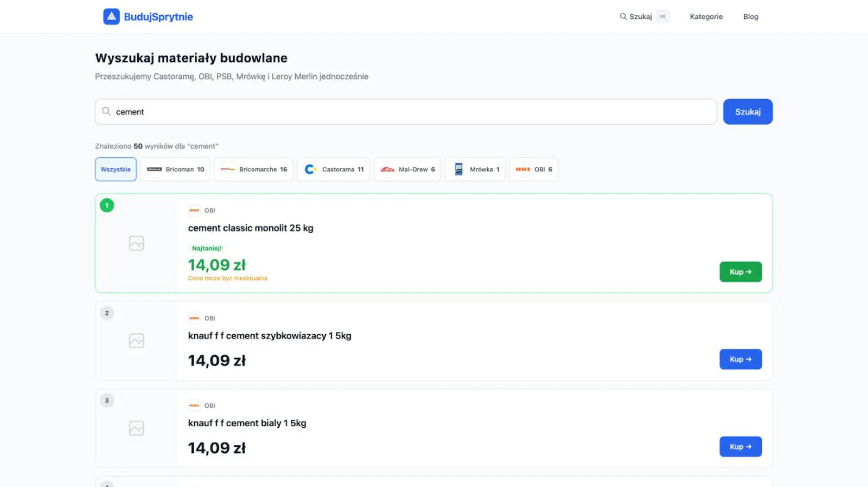Click Kup button for knauf cement szybkowiazacy

(x=741, y=359)
